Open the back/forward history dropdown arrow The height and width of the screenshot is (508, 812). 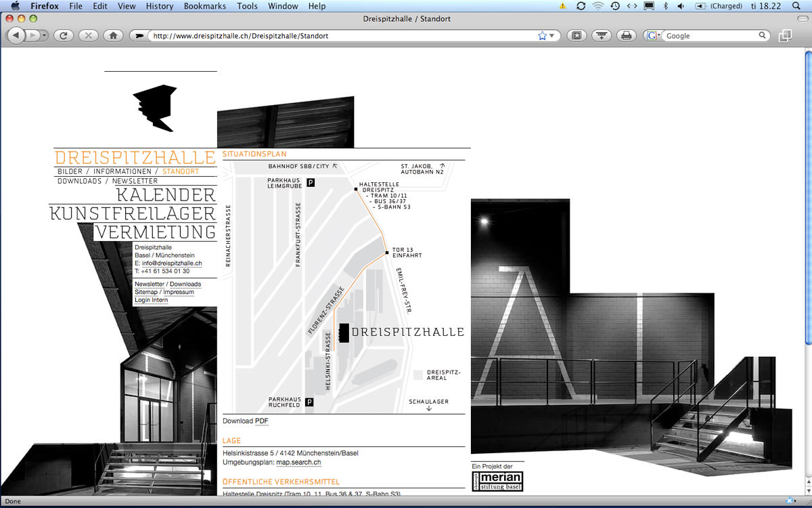[x=44, y=35]
